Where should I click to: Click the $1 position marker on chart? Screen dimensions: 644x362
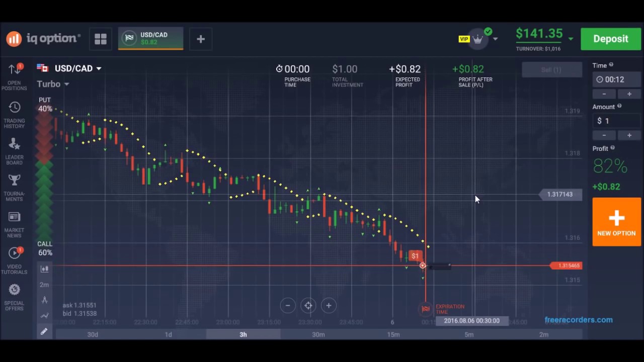pyautogui.click(x=415, y=256)
